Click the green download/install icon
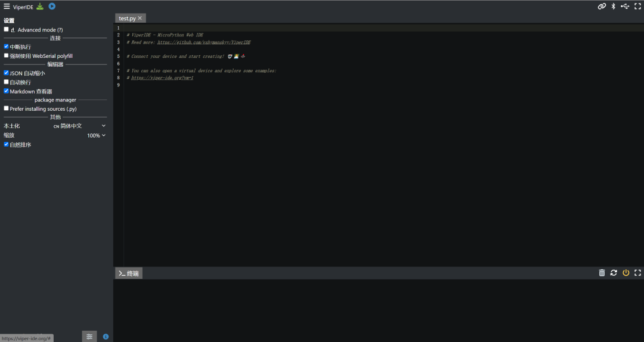This screenshot has width=644, height=342. tap(40, 7)
